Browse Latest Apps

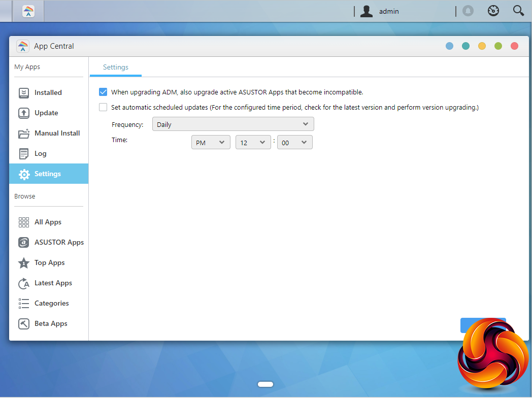(x=49, y=283)
